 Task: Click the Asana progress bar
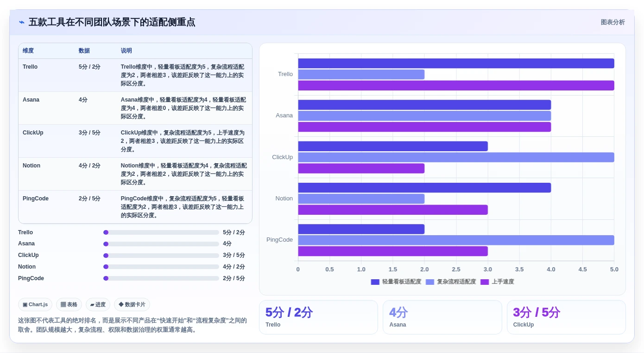[x=161, y=244]
